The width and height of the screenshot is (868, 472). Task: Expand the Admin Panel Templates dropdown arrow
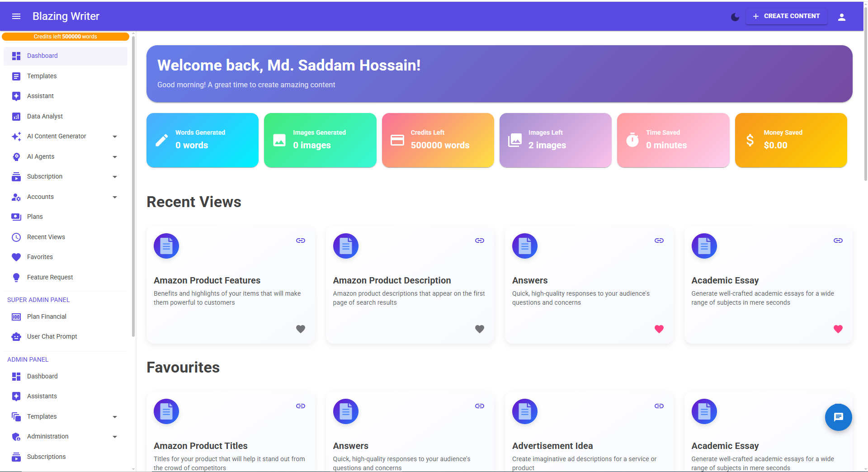pos(115,417)
